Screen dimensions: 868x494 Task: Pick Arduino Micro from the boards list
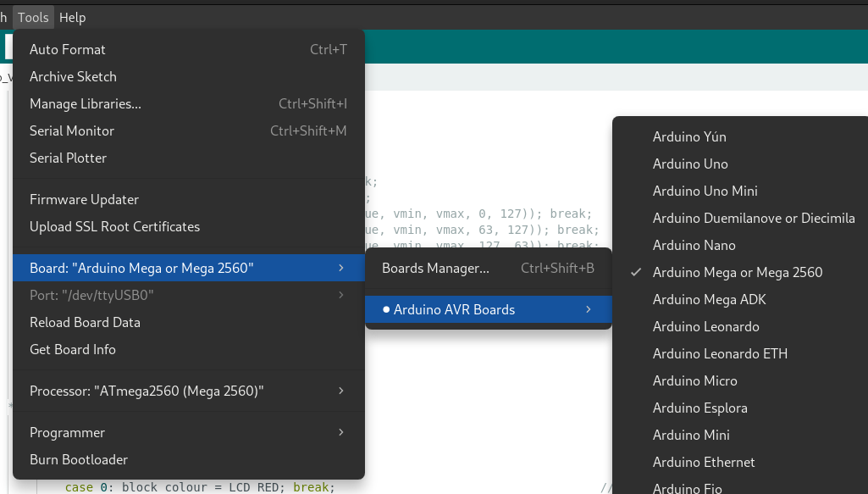[694, 380]
